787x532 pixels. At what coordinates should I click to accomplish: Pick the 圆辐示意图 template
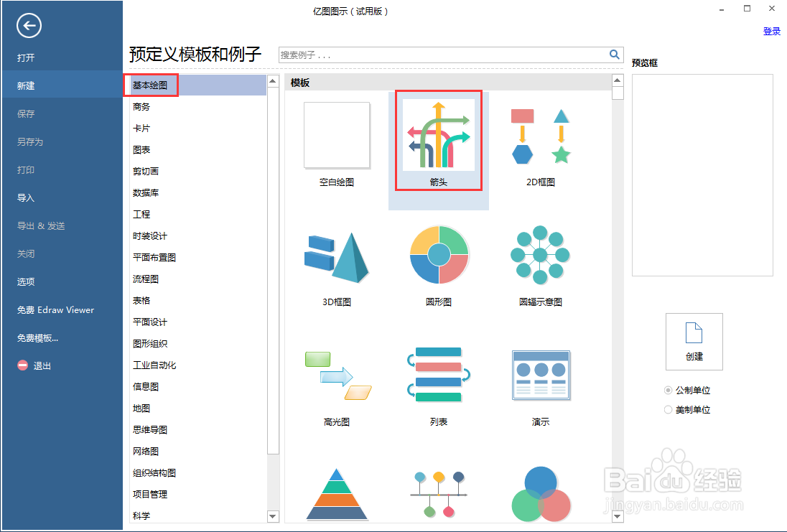point(541,255)
